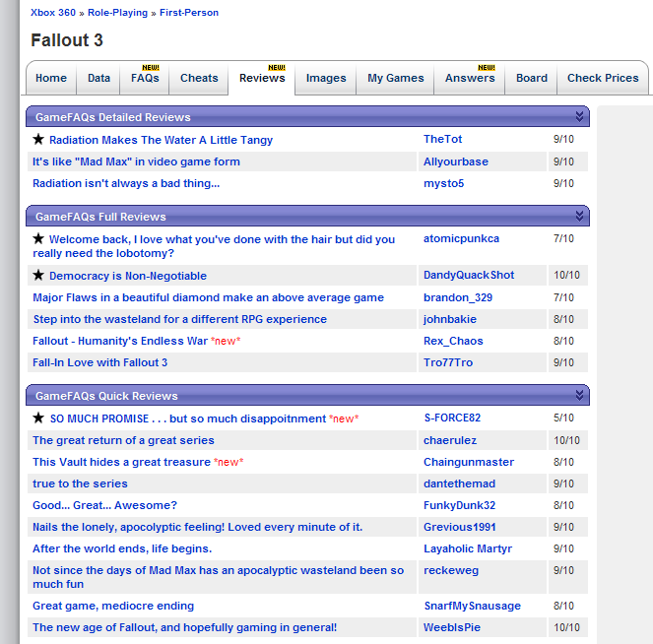
Task: Open the Board tab
Action: point(532,78)
